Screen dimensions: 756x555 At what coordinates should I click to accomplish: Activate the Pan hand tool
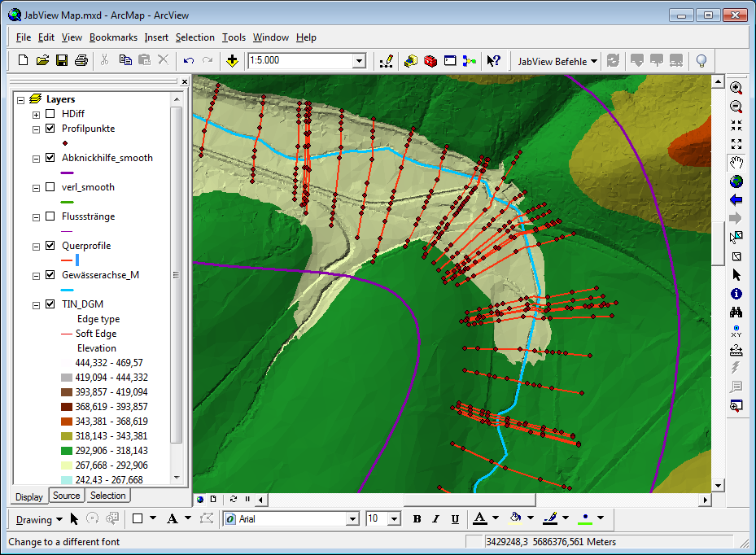point(736,162)
